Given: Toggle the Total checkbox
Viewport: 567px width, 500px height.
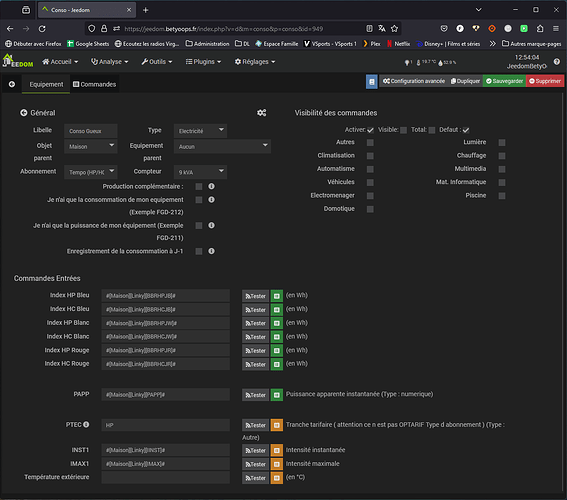Looking at the screenshot, I should tap(432, 130).
